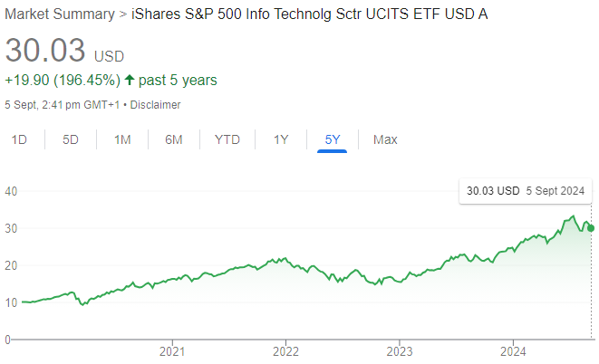Show the 1M chart range

122,139
